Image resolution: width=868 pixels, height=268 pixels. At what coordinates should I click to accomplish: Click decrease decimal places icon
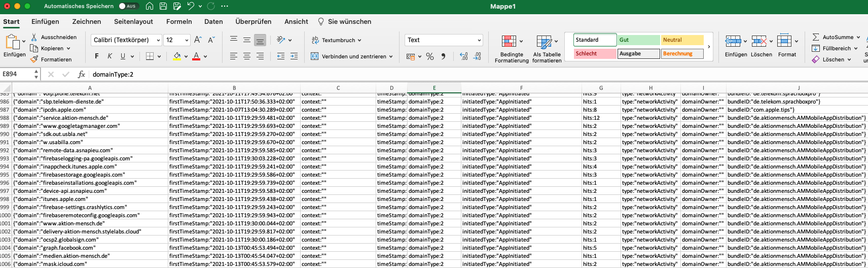click(x=477, y=56)
